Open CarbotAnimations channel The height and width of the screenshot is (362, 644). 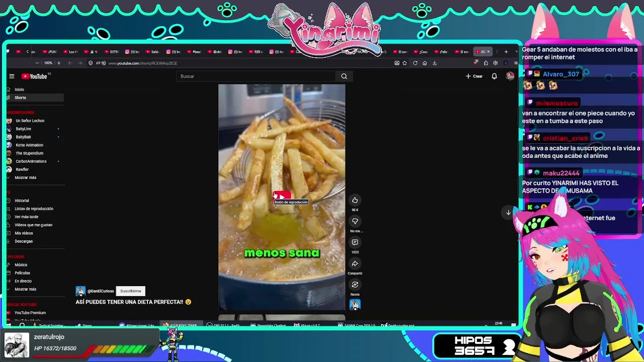[31, 161]
